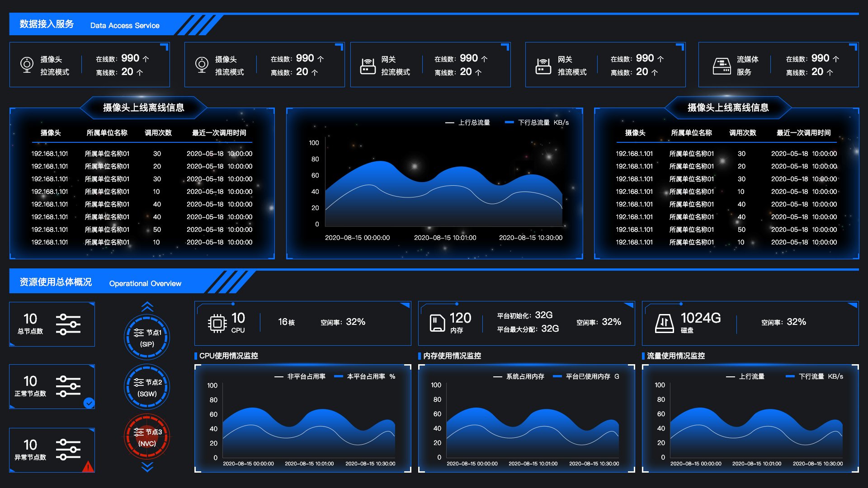Image resolution: width=868 pixels, height=488 pixels.
Task: Click the sliders icon in 正常节点数 card
Action: point(68,386)
